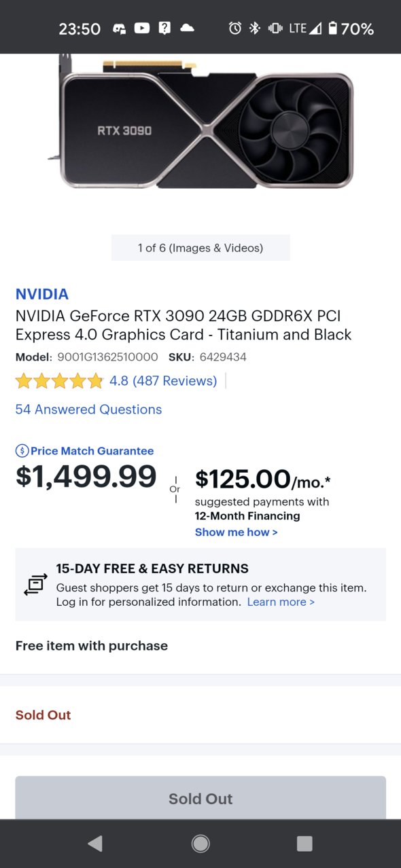Expand Show me how financing details

236,532
